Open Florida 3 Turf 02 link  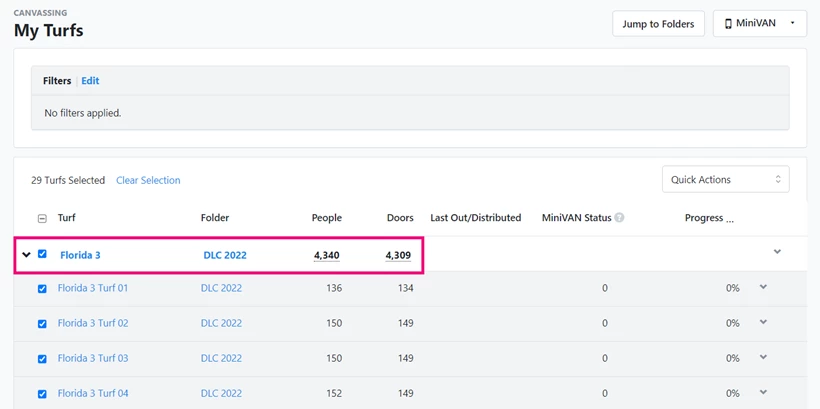93,323
